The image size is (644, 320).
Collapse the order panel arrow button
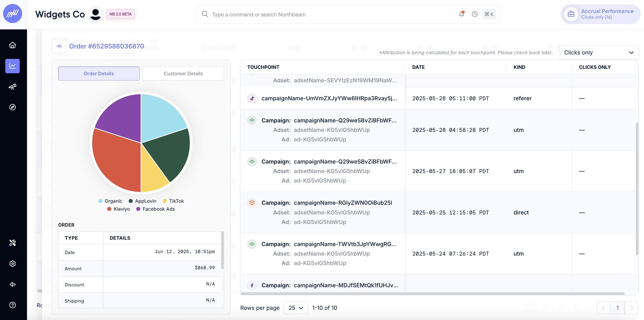(59, 46)
